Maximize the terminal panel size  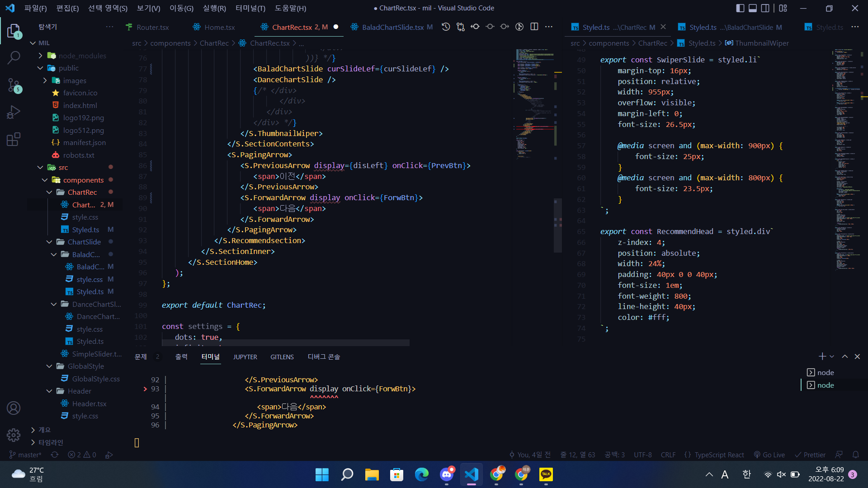coord(844,357)
